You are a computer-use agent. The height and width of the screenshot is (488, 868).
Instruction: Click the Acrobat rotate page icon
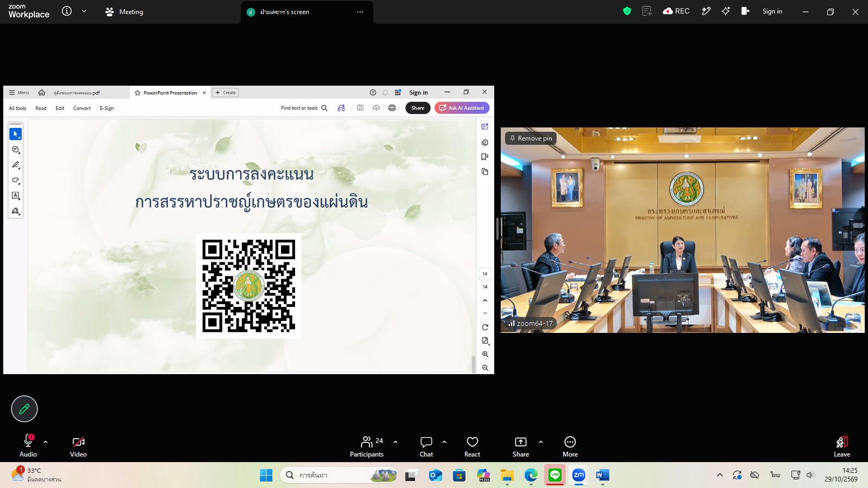pos(485,328)
